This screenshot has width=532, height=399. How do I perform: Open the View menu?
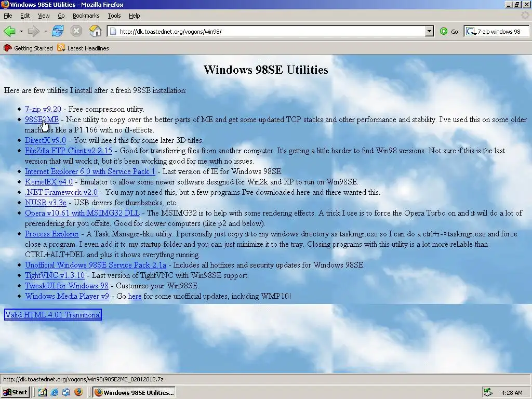coord(44,16)
